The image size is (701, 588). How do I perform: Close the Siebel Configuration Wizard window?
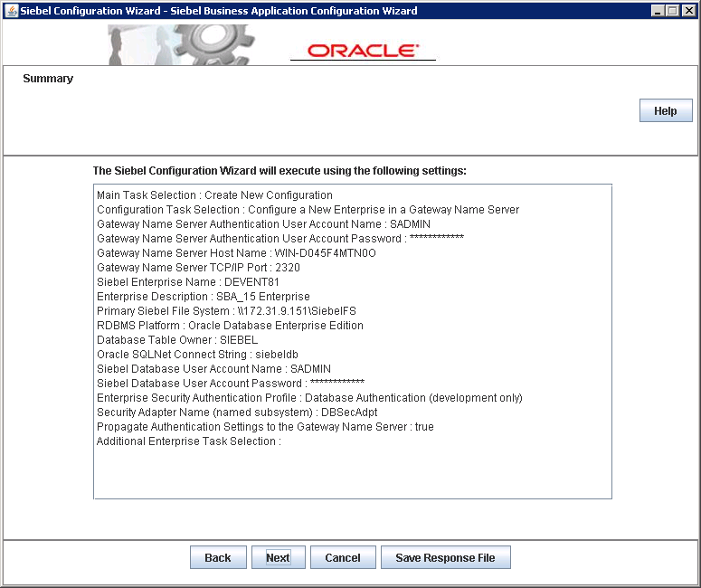[689, 11]
